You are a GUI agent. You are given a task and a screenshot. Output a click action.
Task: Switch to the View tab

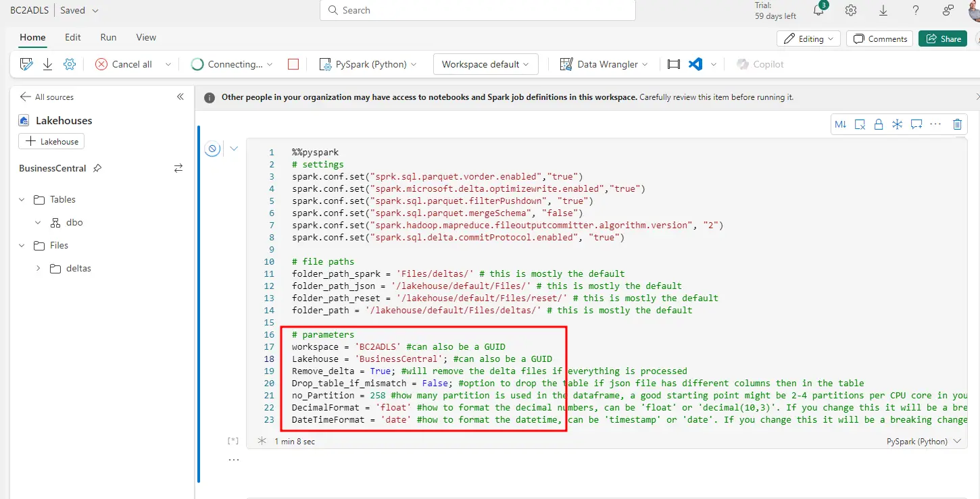point(146,37)
